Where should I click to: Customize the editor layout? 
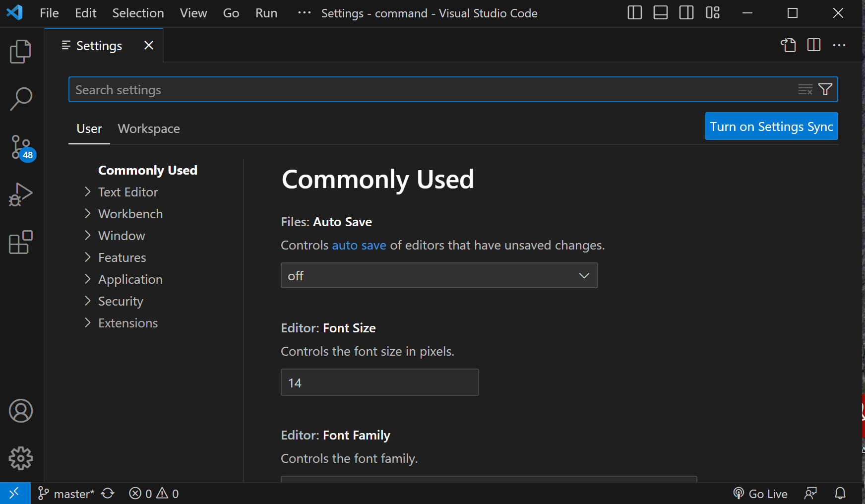tap(713, 13)
